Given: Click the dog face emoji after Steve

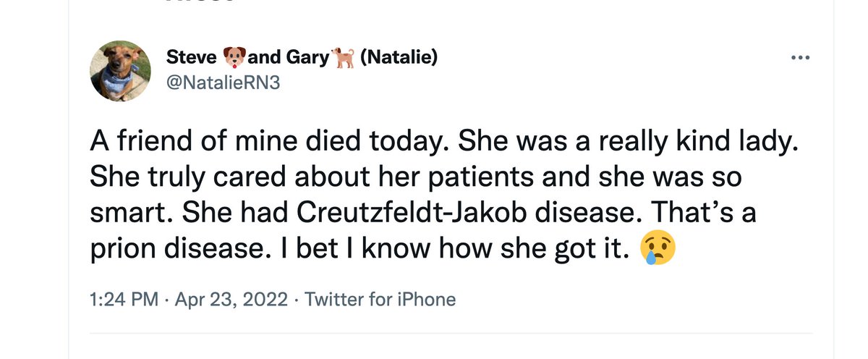Looking at the screenshot, I should coord(235,57).
